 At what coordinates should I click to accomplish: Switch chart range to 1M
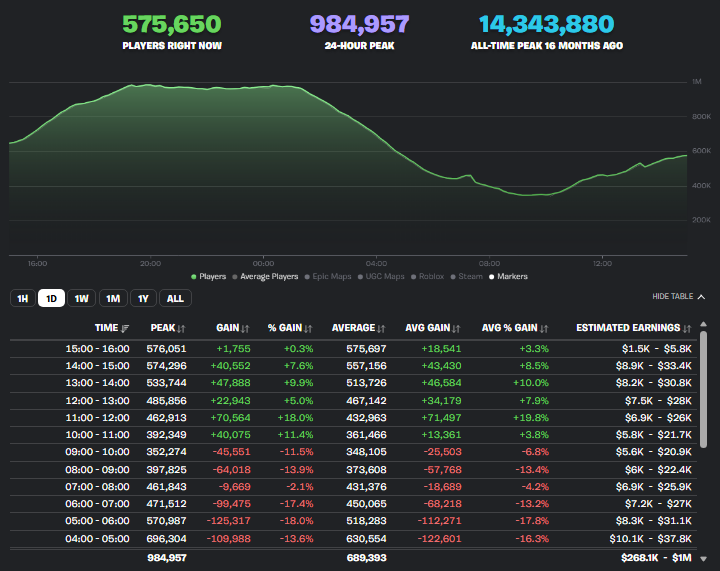click(x=113, y=298)
